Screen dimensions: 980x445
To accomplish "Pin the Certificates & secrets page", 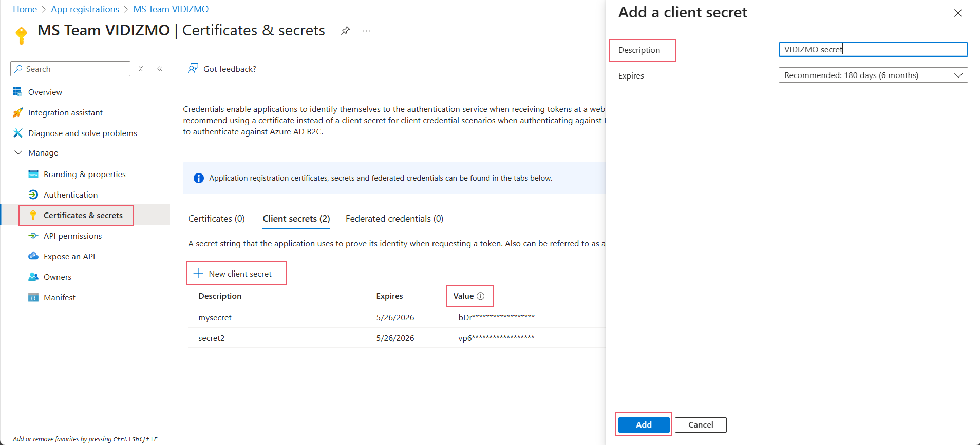I will (345, 31).
